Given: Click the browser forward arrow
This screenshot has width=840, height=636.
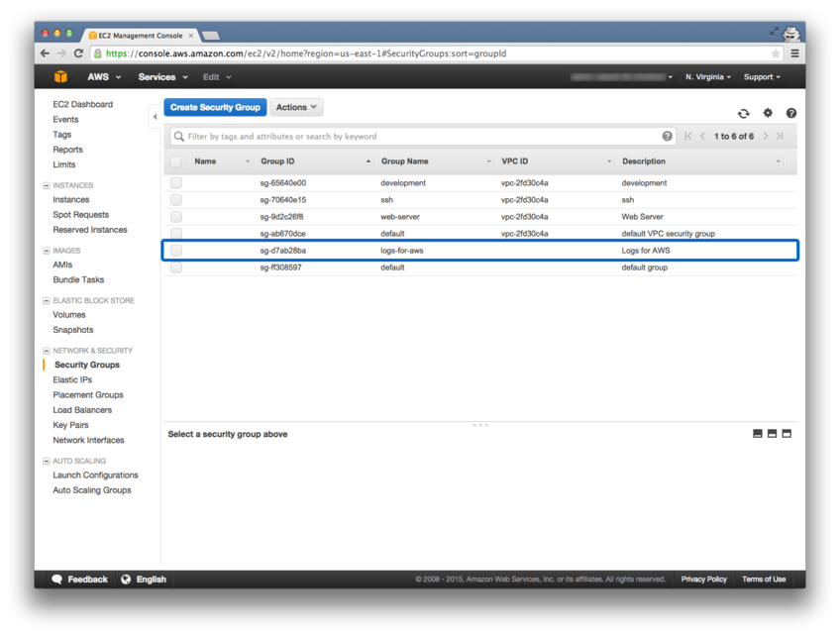Looking at the screenshot, I should [61, 53].
